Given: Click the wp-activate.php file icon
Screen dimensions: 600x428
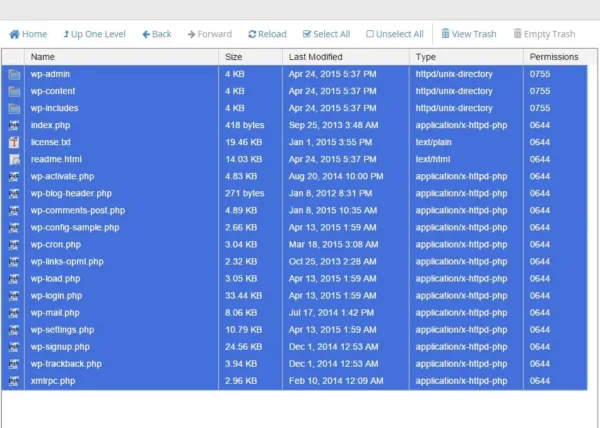Looking at the screenshot, I should pyautogui.click(x=14, y=177).
